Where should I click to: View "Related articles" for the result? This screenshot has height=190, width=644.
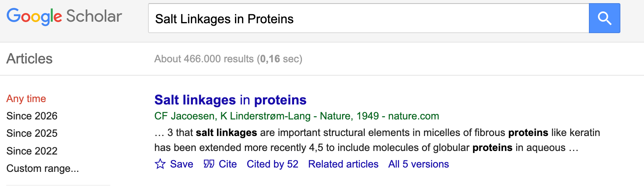[343, 164]
